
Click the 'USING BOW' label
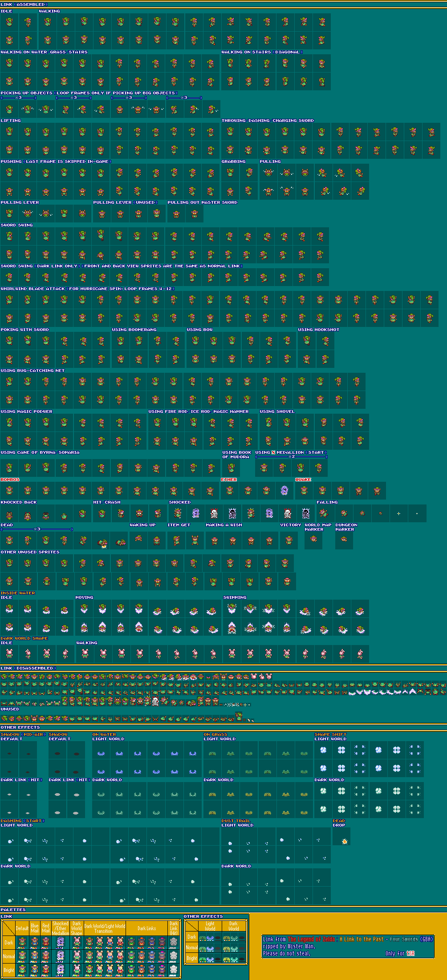click(199, 330)
